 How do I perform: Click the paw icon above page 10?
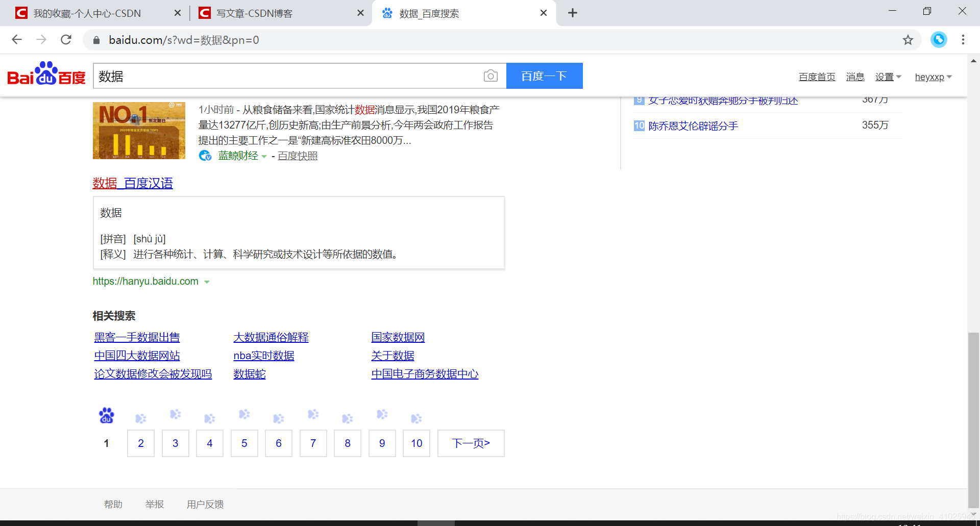[416, 419]
